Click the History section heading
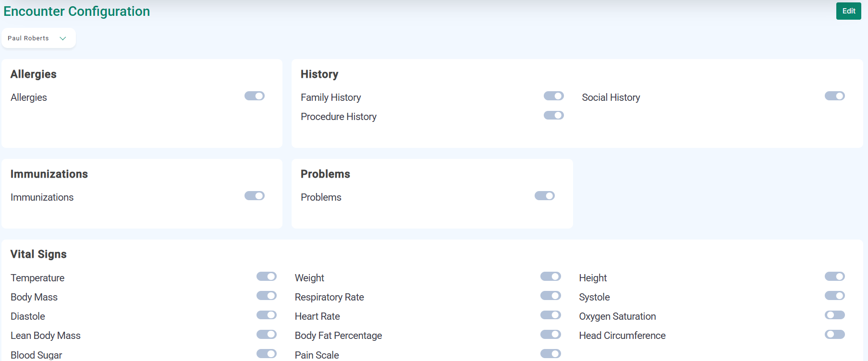This screenshot has width=868, height=361. pos(319,74)
